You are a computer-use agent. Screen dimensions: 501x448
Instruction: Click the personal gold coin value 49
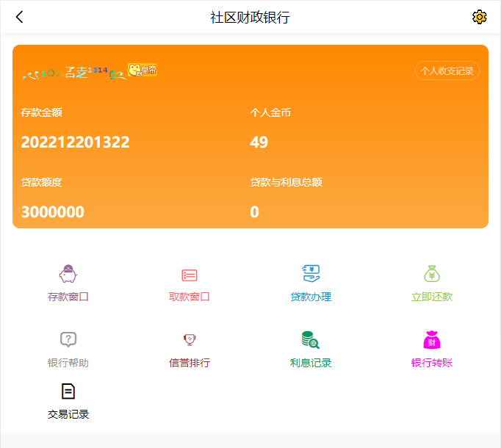coord(259,142)
